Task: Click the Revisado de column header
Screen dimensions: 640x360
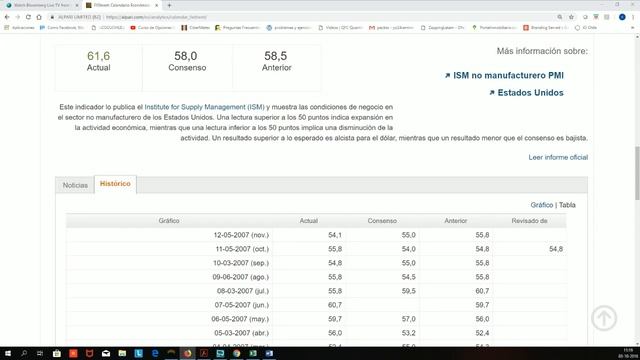Action: point(529,221)
